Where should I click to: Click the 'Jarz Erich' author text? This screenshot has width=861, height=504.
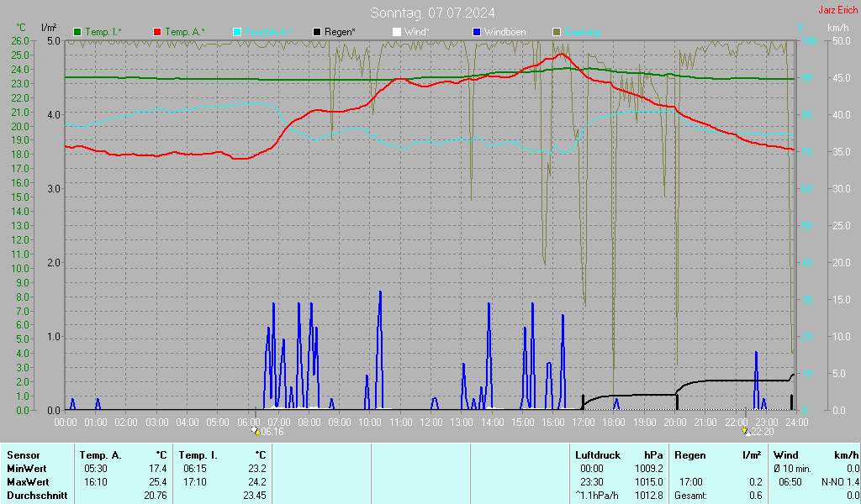click(838, 10)
